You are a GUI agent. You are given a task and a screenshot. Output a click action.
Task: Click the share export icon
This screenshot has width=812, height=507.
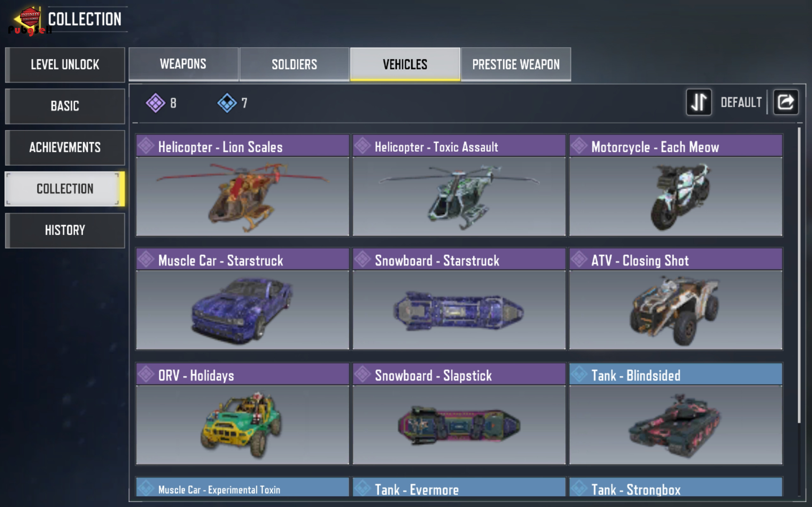(786, 102)
